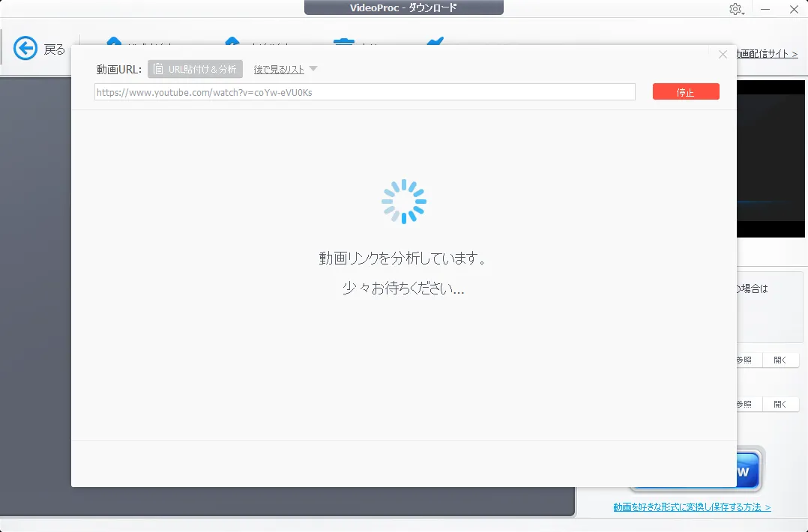Expand the 後で見るリスト dropdown arrow
The height and width of the screenshot is (532, 808).
pyautogui.click(x=313, y=68)
